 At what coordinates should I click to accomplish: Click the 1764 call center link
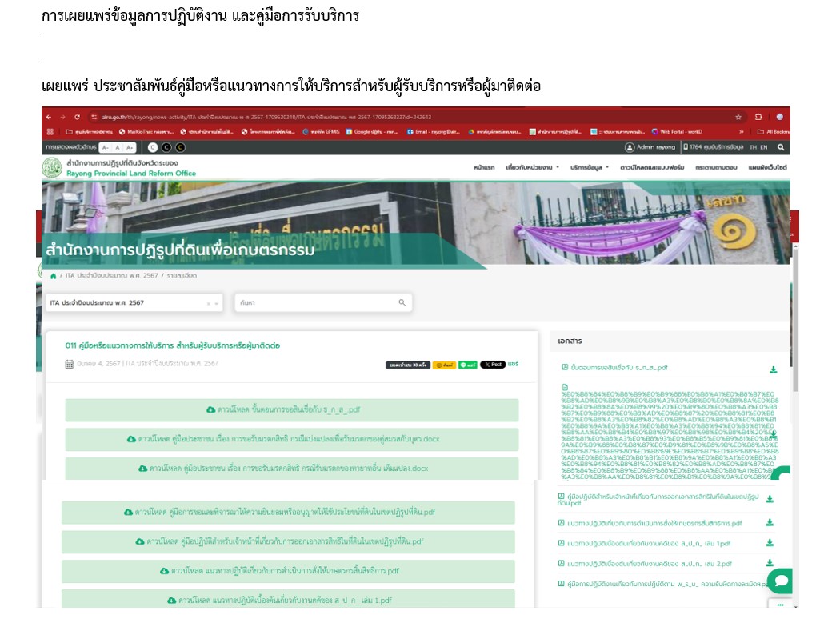[713, 146]
